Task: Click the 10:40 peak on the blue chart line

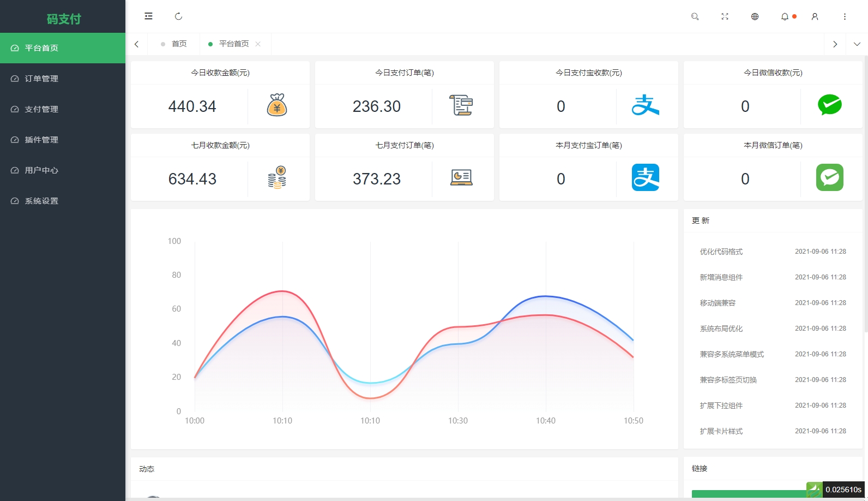Action: (546, 296)
